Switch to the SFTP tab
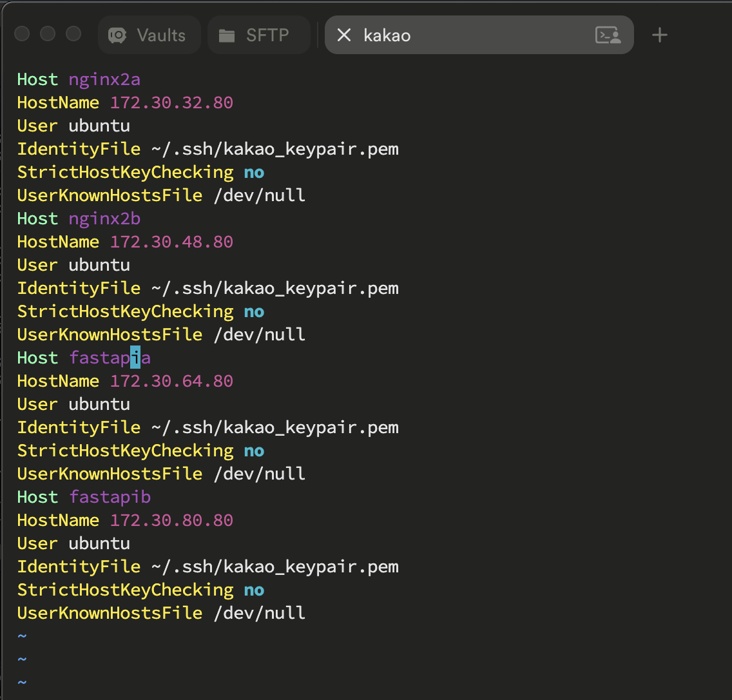This screenshot has width=732, height=700. [x=258, y=35]
